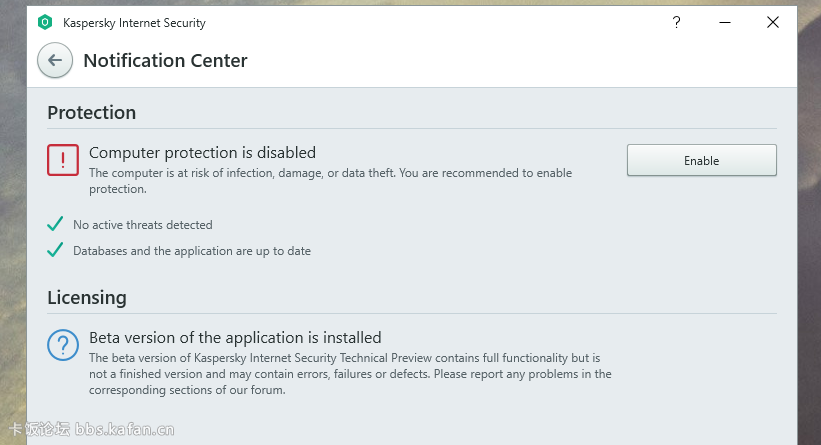
Task: Click the Kaspersky Internet Security window title
Action: [134, 23]
